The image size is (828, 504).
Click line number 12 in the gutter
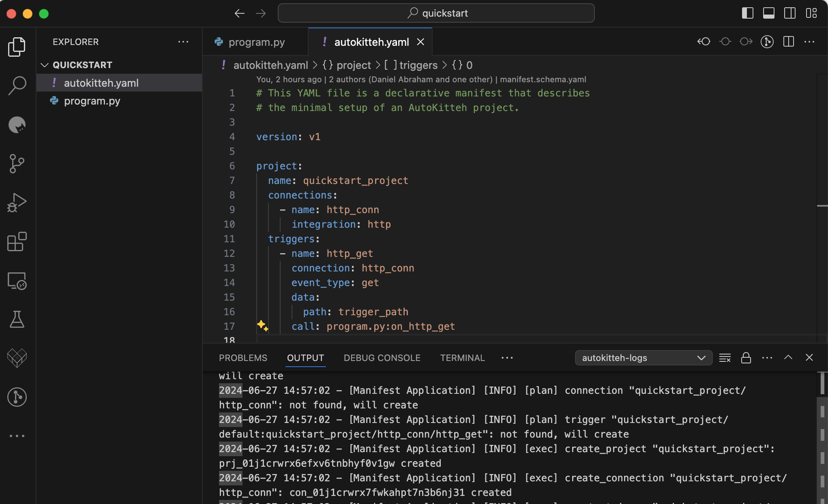[229, 253]
